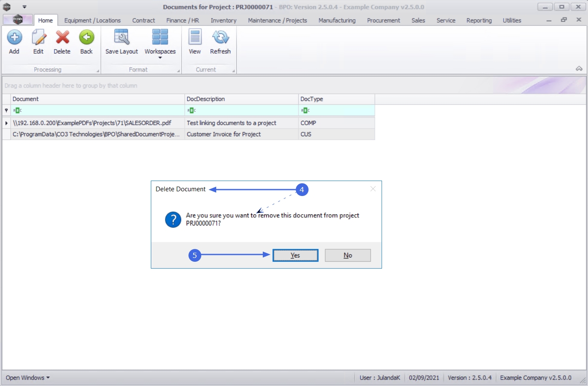The width and height of the screenshot is (588, 386).
Task: Open the Service tab
Action: [x=446, y=20]
